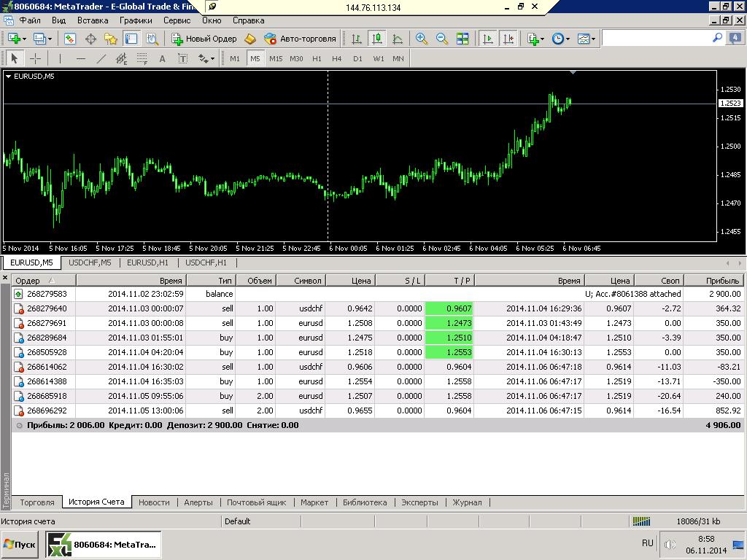
Task: Switch to the USDCHF,H1 chart tab
Action: click(206, 262)
